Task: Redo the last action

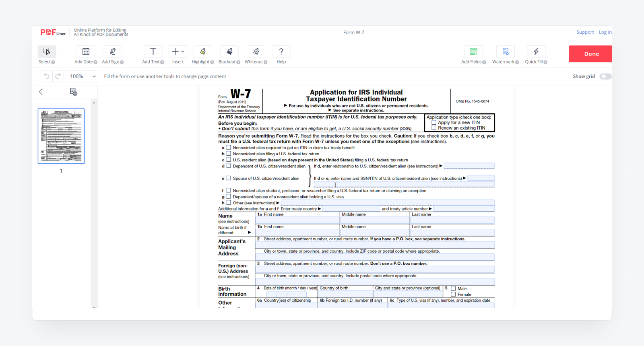Action: click(x=58, y=76)
